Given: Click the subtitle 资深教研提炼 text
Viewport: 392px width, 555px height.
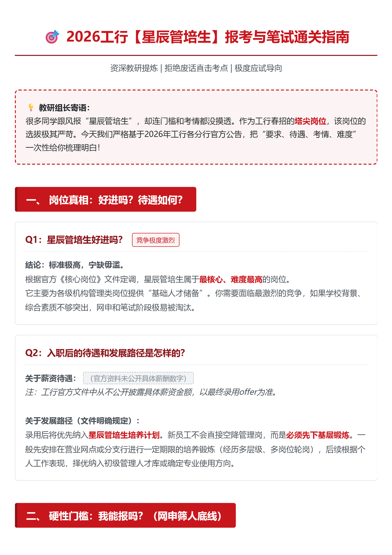Looking at the screenshot, I should [x=134, y=68].
